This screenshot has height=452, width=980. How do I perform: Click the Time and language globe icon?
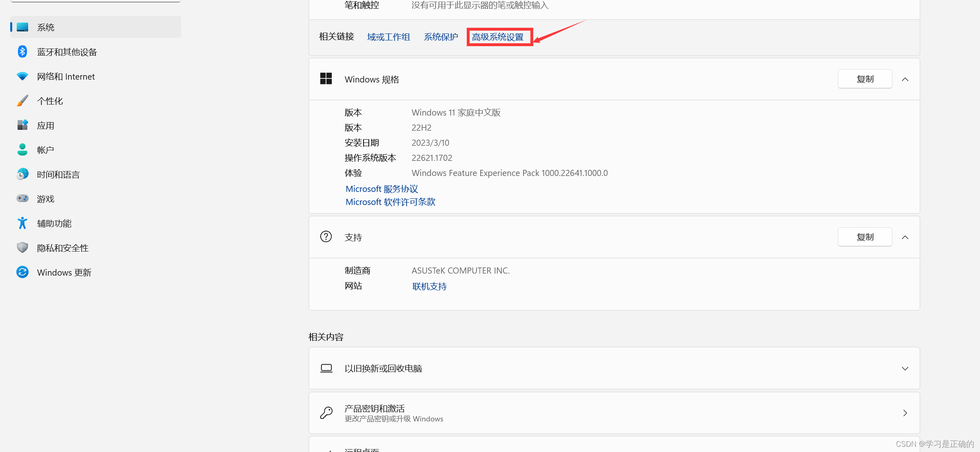pos(22,174)
